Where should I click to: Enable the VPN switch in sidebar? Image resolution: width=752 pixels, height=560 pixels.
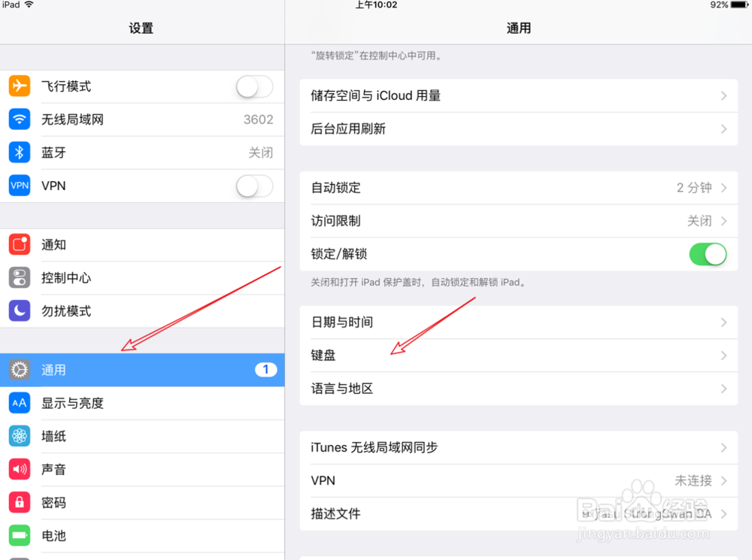pos(255,186)
